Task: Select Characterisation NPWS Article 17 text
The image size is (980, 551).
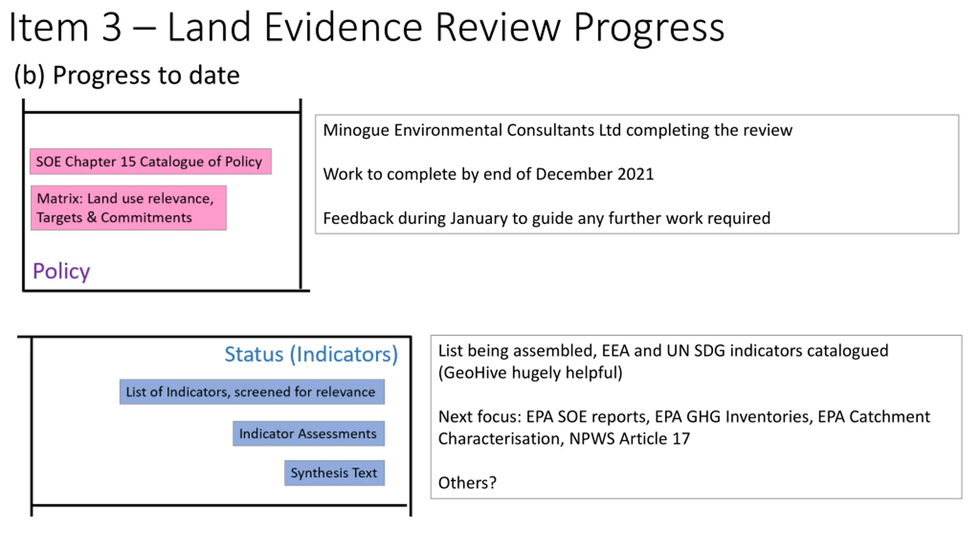Action: (563, 439)
